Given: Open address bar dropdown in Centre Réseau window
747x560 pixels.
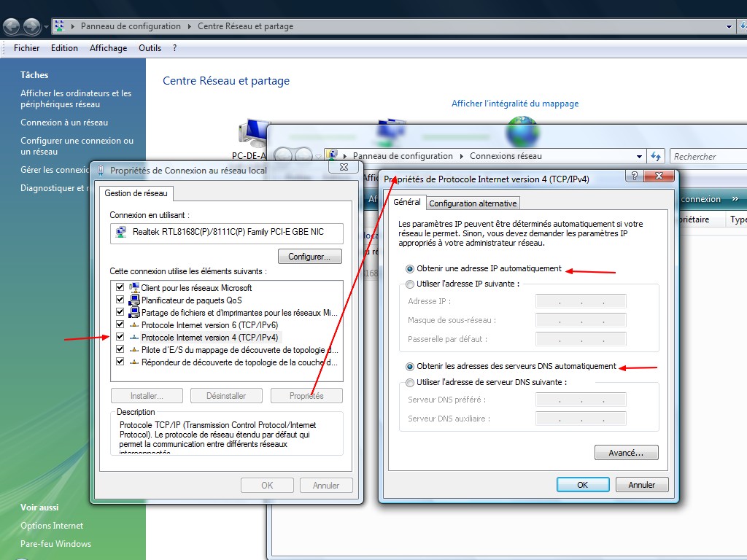Looking at the screenshot, I should [729, 26].
